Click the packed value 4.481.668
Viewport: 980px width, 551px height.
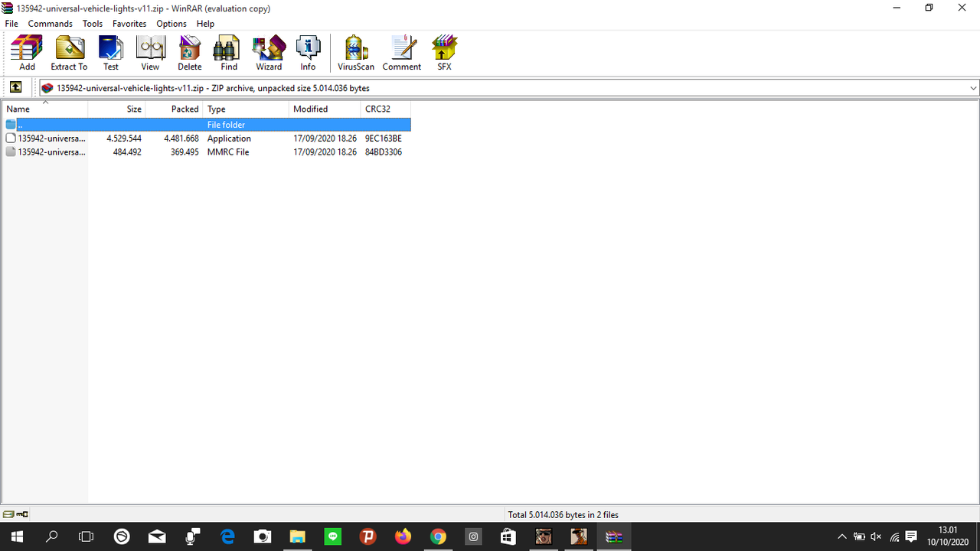tap(181, 139)
